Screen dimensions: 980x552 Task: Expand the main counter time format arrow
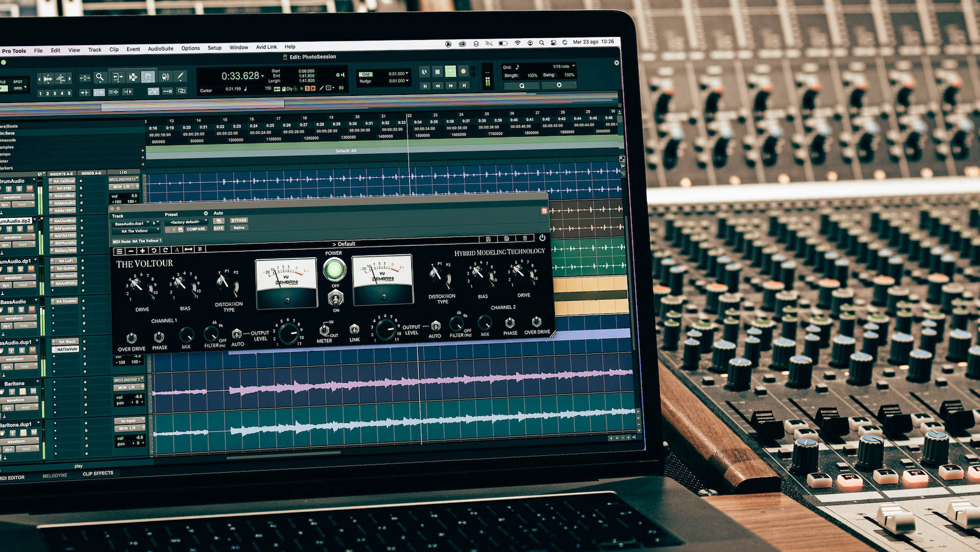tap(263, 76)
